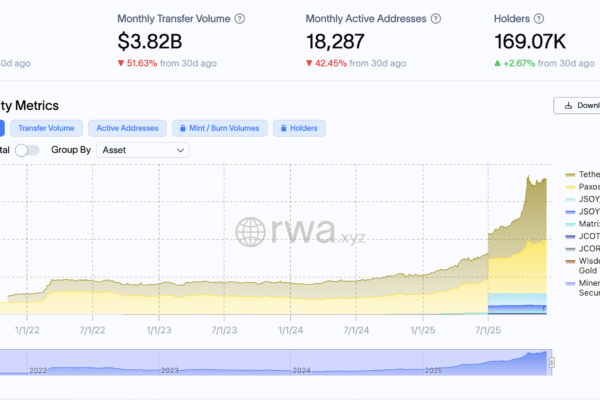Click the download icon in the Download button
Screen dimensions: 600x400
tap(568, 105)
